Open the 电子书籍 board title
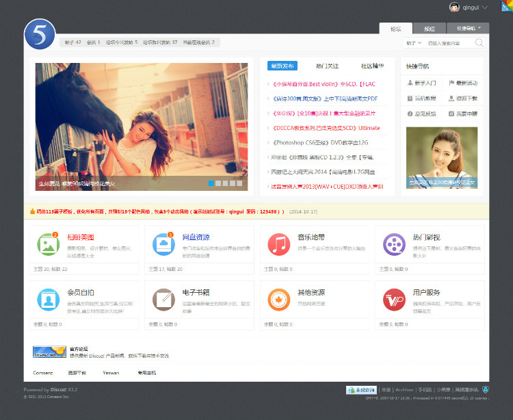Screen dimensions: 513x420 click(196, 293)
